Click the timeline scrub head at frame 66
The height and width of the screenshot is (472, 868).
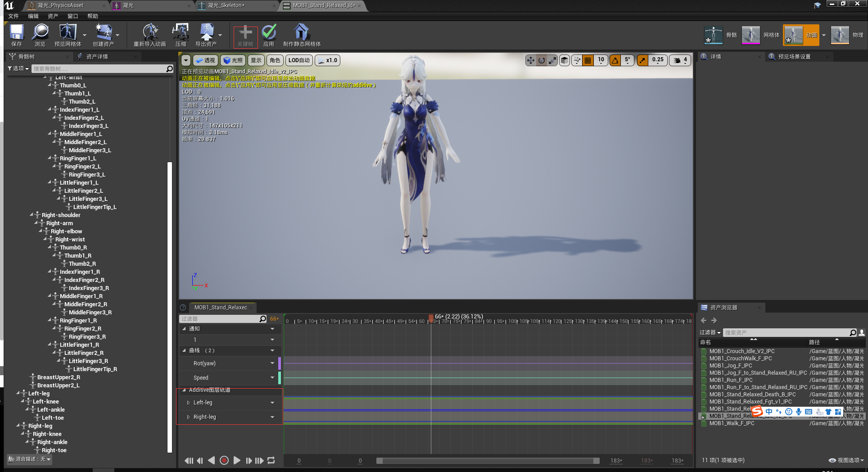(x=431, y=318)
